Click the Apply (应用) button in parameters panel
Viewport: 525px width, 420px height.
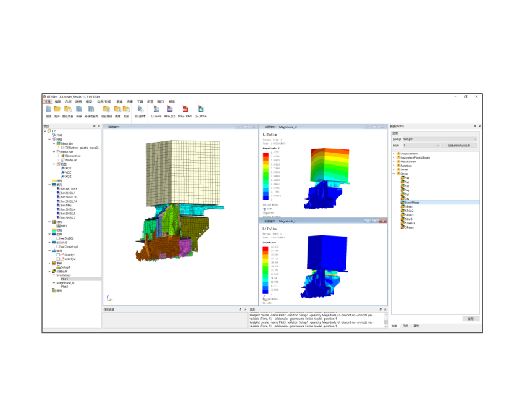(x=471, y=319)
